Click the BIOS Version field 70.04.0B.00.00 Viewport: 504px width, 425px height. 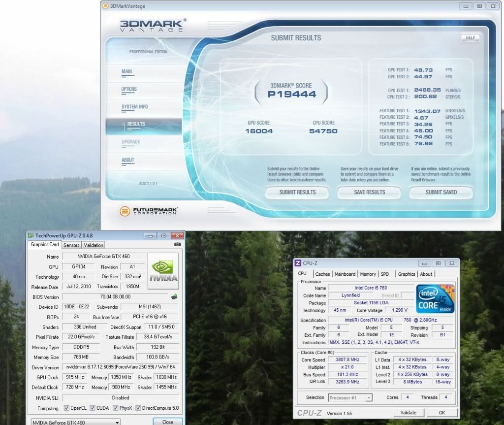click(115, 296)
